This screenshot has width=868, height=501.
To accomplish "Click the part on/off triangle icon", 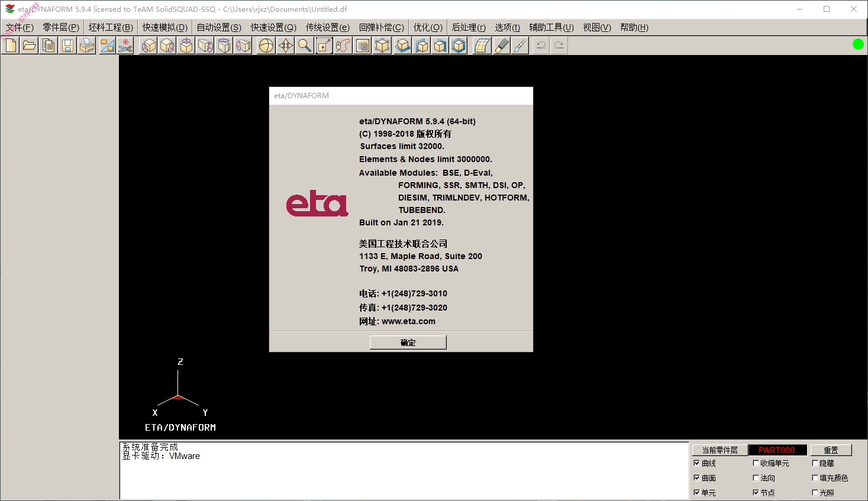I will coord(107,46).
